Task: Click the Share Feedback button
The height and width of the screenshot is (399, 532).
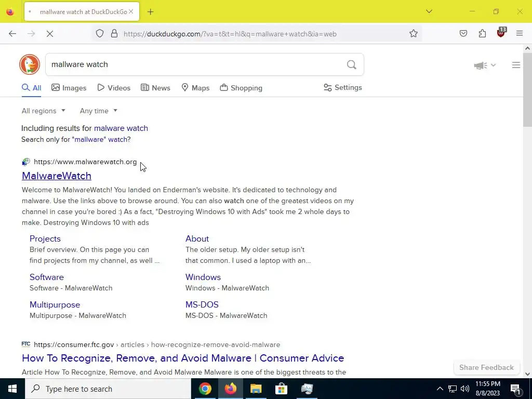Action: pyautogui.click(x=486, y=367)
